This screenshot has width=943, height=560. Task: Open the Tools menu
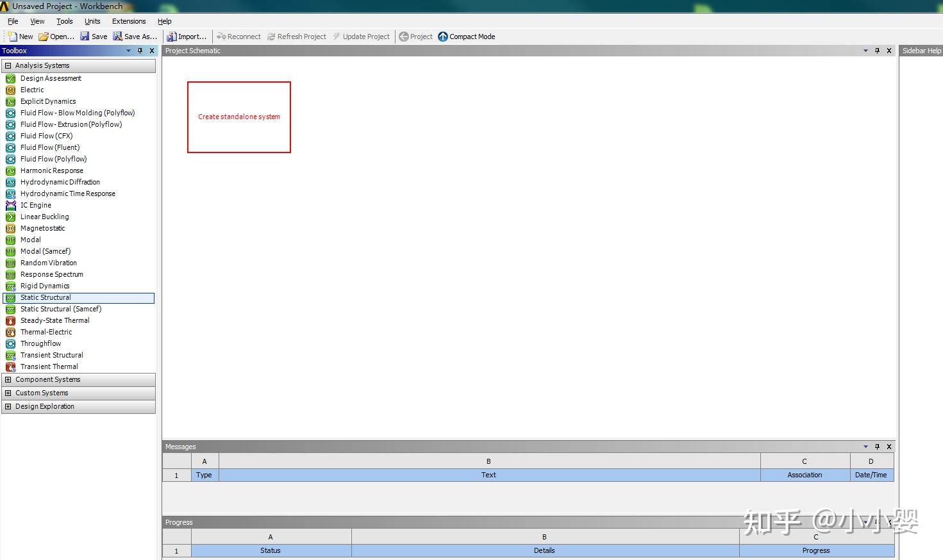coord(65,21)
